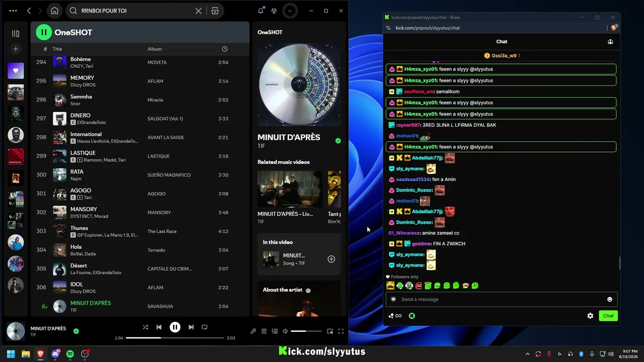644x362 pixels.
Task: Open the now-playing cover thumbnail in player bar
Action: pos(16,331)
